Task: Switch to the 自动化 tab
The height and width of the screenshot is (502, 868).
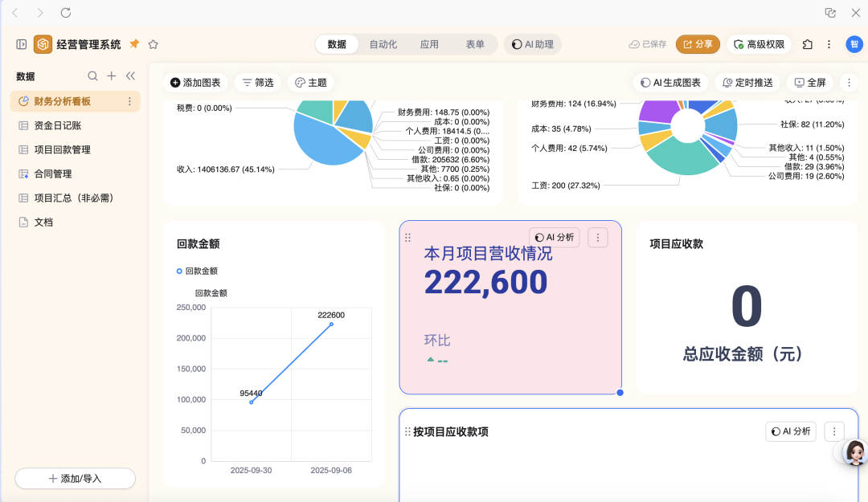Action: [383, 44]
